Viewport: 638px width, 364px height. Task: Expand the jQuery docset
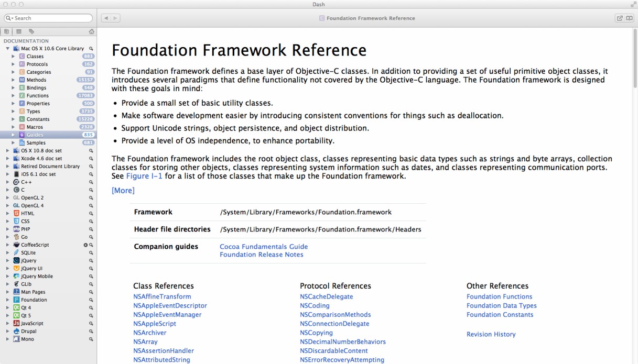coord(7,261)
